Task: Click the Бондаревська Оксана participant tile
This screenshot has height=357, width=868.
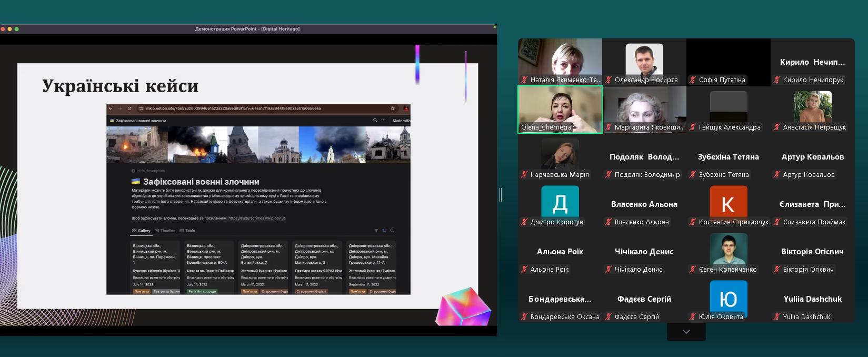Action: (x=560, y=299)
